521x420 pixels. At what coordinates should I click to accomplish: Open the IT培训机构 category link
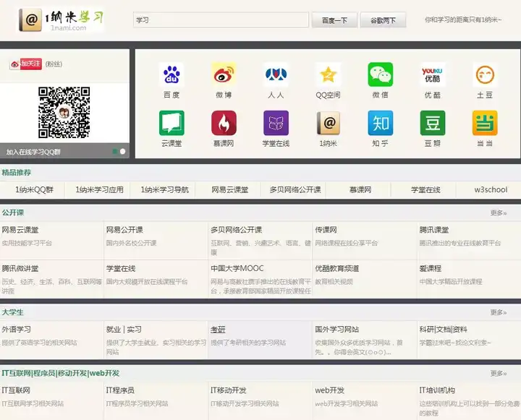coord(437,390)
